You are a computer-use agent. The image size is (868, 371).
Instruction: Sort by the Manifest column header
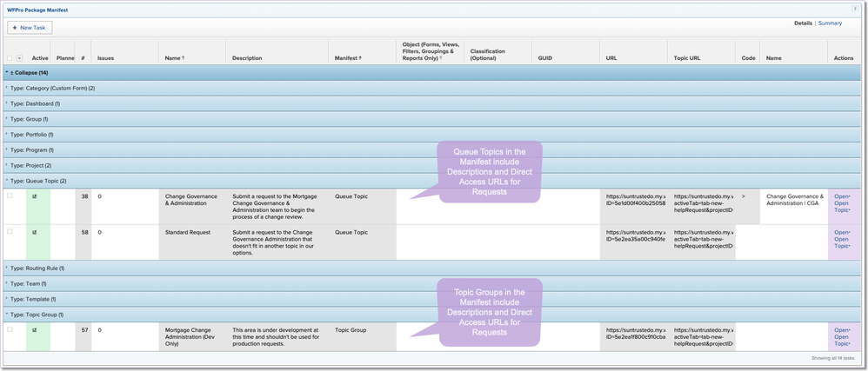tap(348, 58)
